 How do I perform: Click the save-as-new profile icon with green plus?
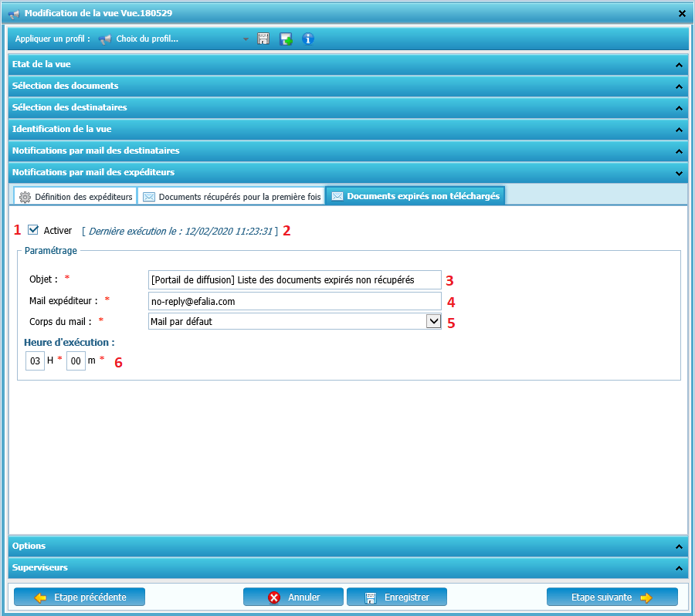click(x=286, y=39)
